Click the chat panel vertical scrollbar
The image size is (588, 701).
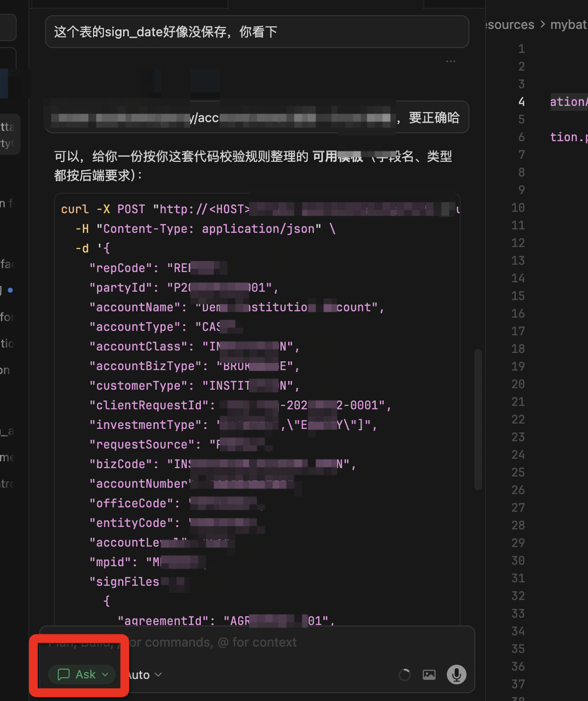[x=478, y=419]
